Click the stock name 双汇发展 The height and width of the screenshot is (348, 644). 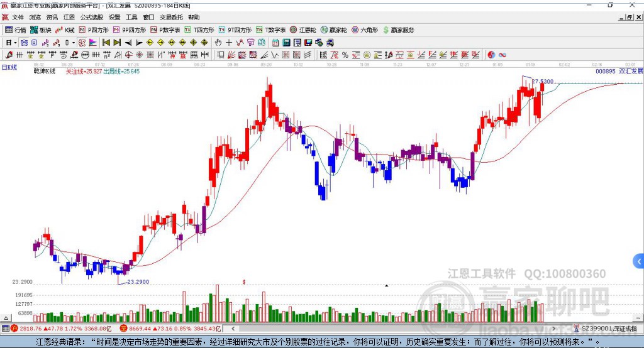click(x=631, y=71)
